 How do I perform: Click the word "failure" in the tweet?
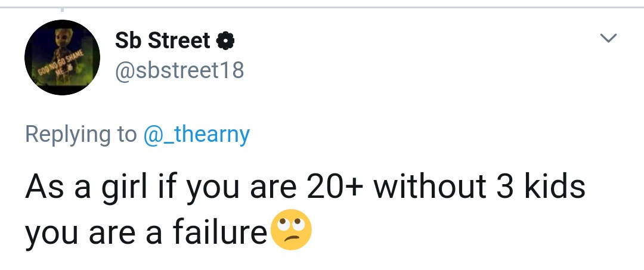[220, 231]
